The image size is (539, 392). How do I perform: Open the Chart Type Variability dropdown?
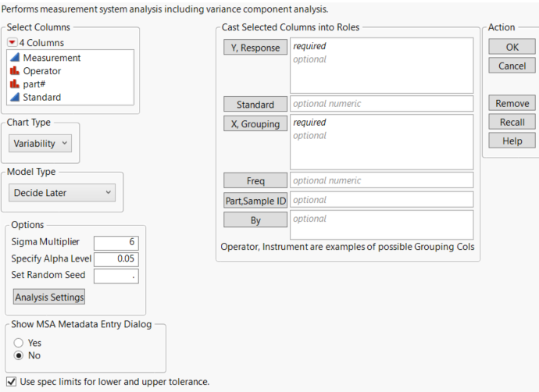(x=41, y=143)
